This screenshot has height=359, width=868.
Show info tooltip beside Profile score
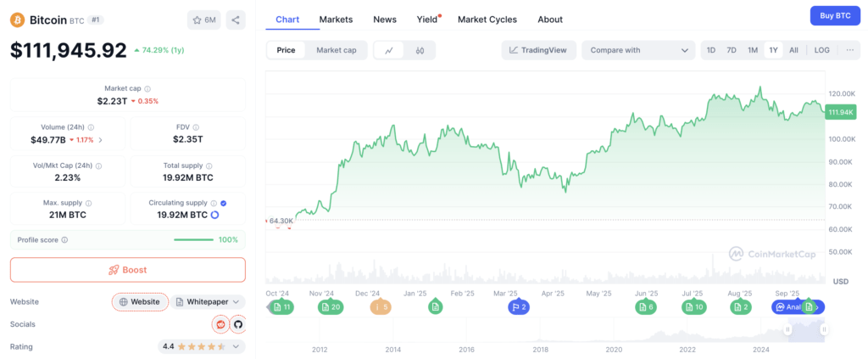64,240
